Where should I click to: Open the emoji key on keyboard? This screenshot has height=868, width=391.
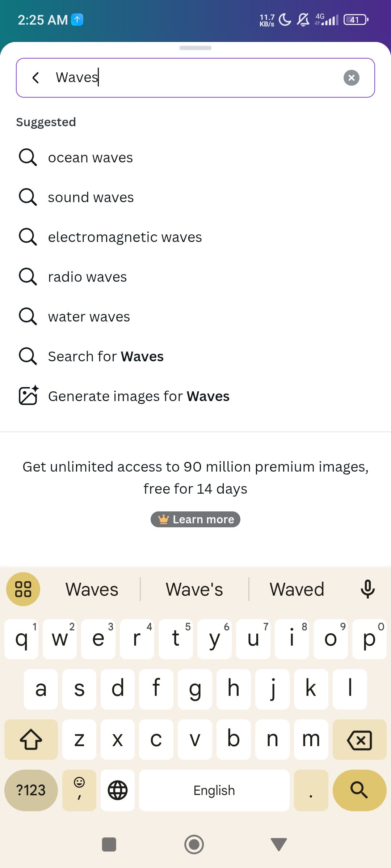pyautogui.click(x=79, y=790)
